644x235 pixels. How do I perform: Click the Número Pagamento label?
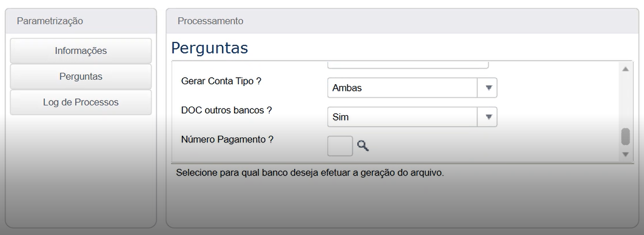point(227,139)
